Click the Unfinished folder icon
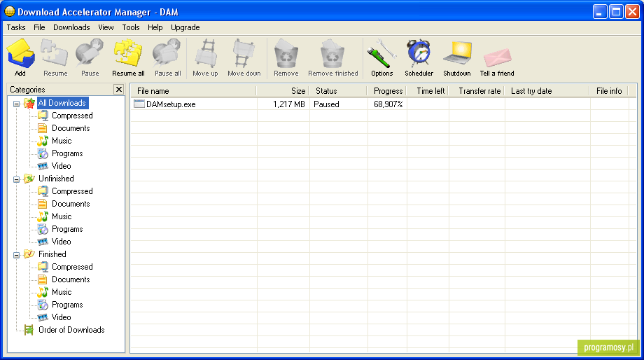 tap(29, 179)
